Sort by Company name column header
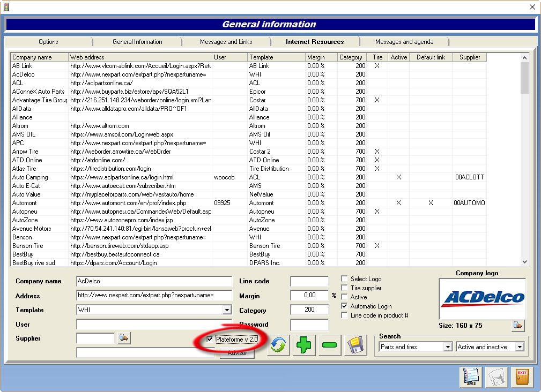Image resolution: width=541 pixels, height=392 pixels. 39,57
